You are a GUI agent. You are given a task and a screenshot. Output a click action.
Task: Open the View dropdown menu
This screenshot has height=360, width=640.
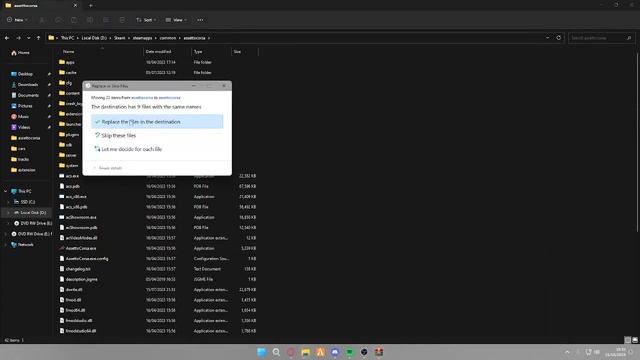(176, 20)
